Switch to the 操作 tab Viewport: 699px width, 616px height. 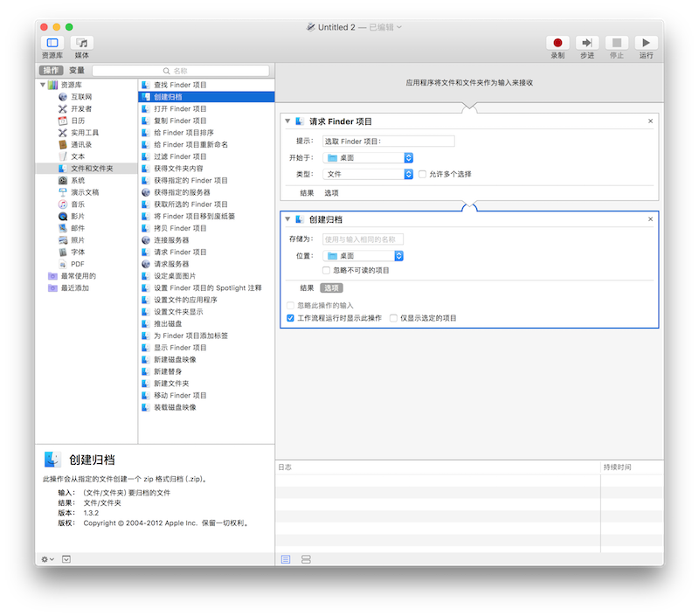(x=52, y=71)
